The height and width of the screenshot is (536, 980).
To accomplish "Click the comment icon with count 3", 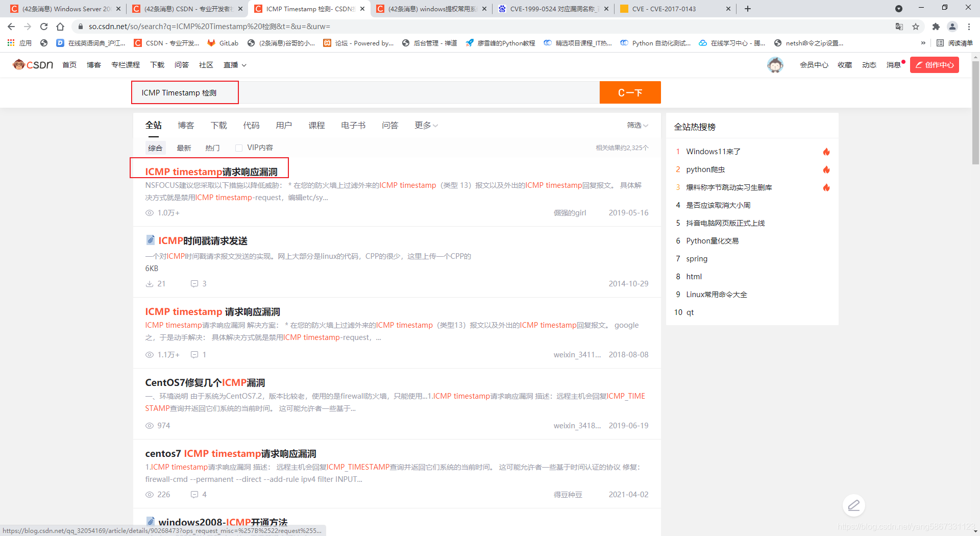I will [x=194, y=284].
